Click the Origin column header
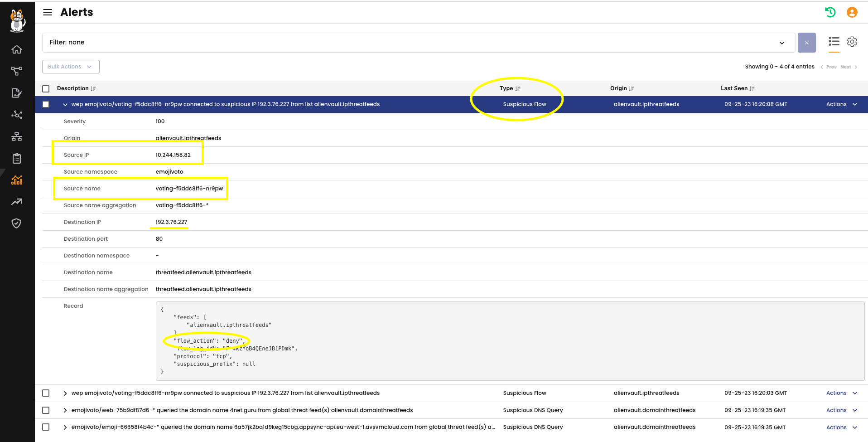The width and height of the screenshot is (868, 442). coord(618,88)
